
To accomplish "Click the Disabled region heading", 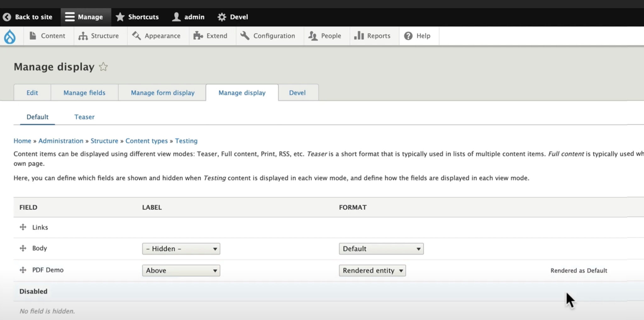I will 33,291.
